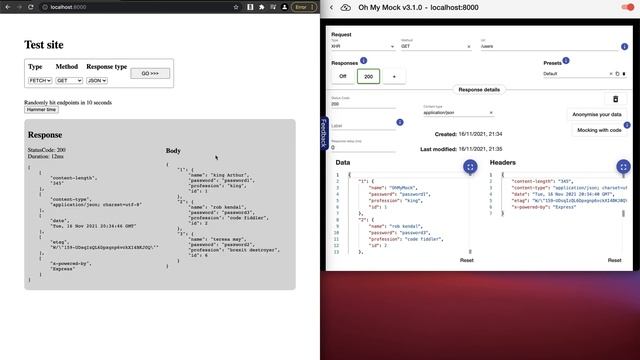This screenshot has width=640, height=360.
Task: Show info for the request URL
Action: [x=624, y=47]
